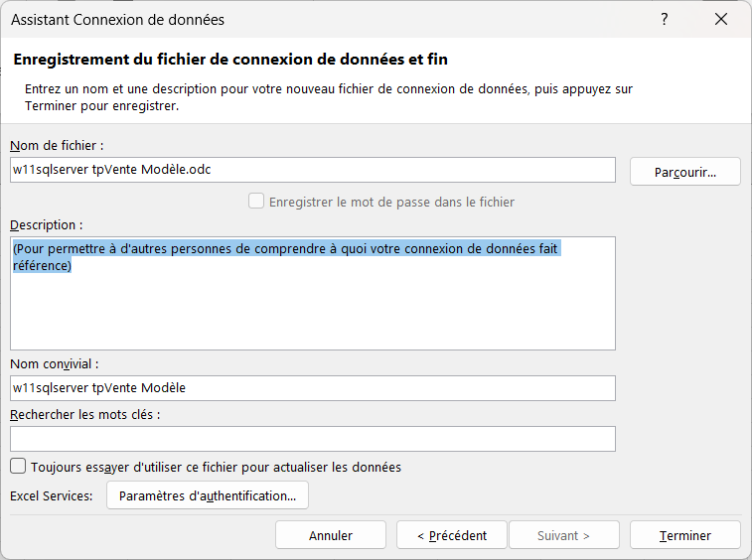Click inside the Description text area
This screenshot has height=560, width=752.
313,294
